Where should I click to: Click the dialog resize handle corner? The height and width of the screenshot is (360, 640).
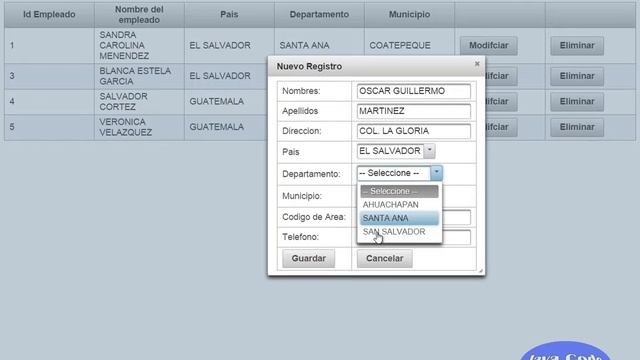tap(481, 271)
